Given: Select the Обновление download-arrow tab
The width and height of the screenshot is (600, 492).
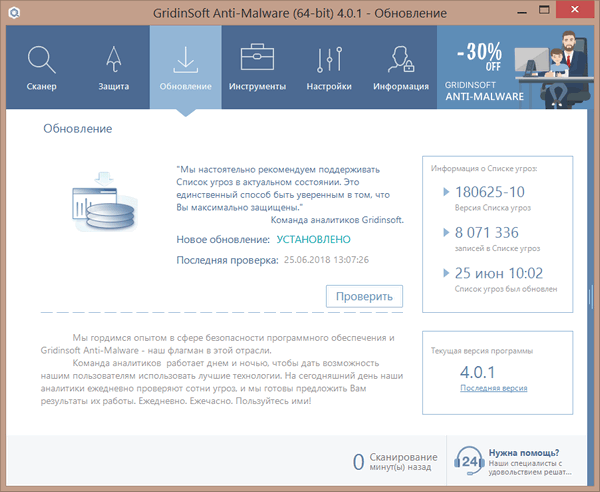Looking at the screenshot, I should [186, 67].
